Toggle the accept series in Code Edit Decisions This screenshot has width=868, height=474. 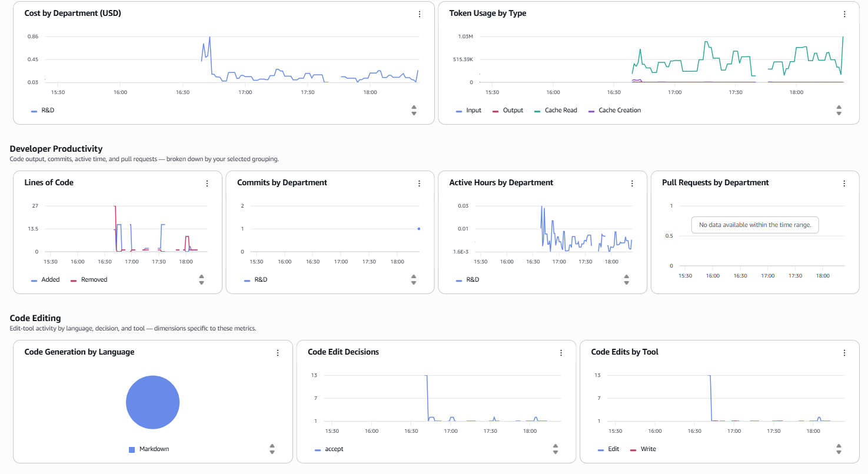click(x=329, y=449)
